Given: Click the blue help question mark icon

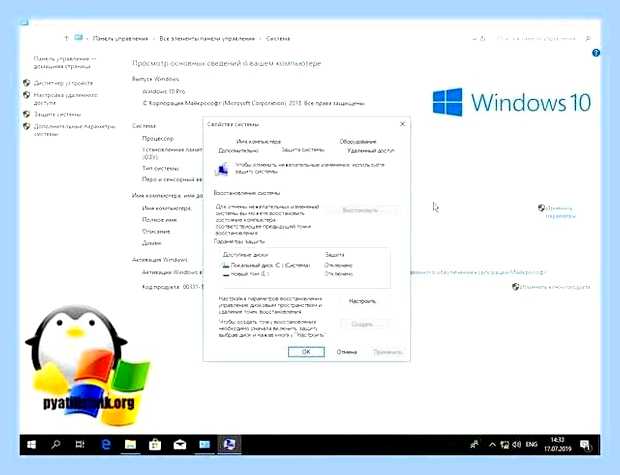Looking at the screenshot, I should 596,53.
